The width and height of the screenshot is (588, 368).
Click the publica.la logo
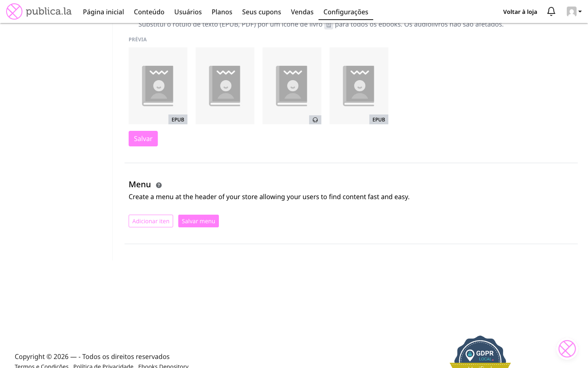point(39,11)
